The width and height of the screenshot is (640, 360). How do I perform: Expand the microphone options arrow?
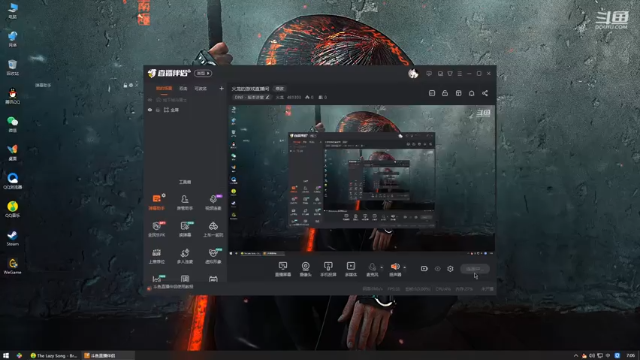[382, 267]
